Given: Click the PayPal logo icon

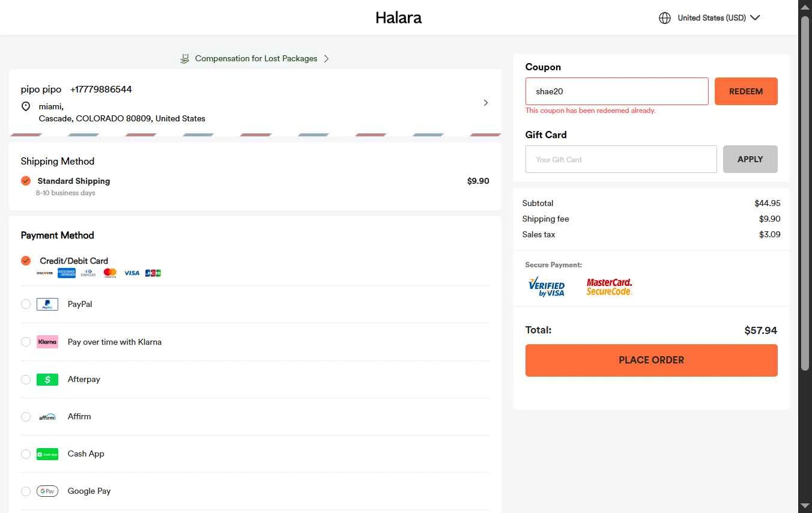Looking at the screenshot, I should point(47,304).
